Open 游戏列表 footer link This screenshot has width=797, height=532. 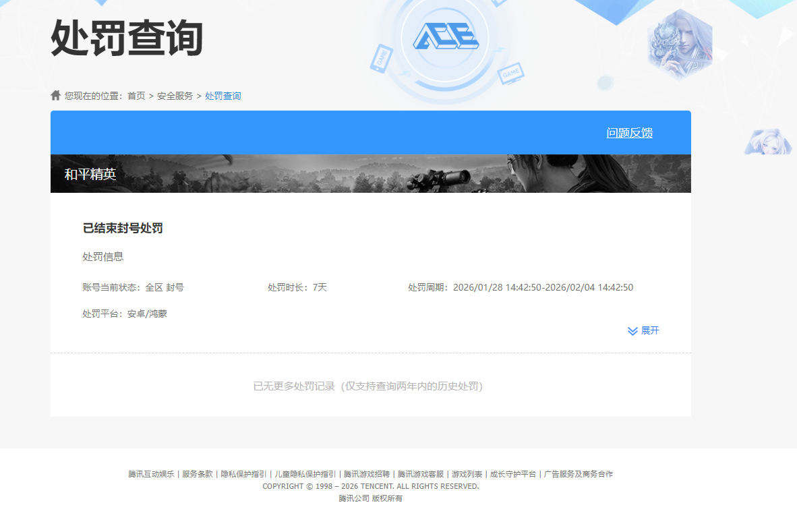coord(467,474)
